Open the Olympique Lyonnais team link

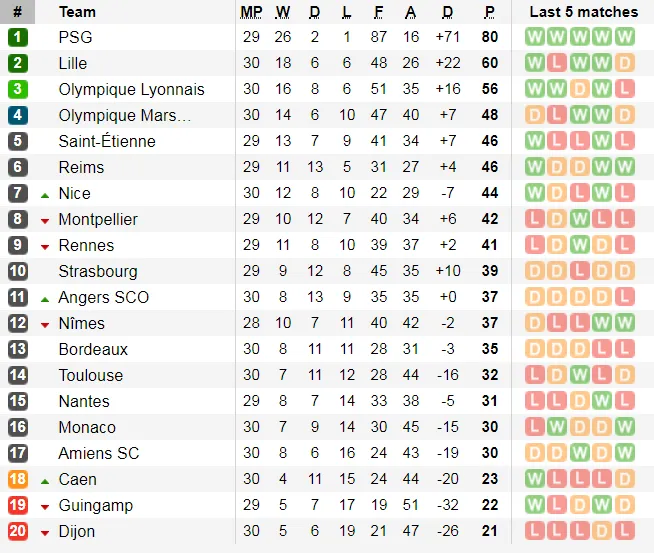pyautogui.click(x=131, y=89)
